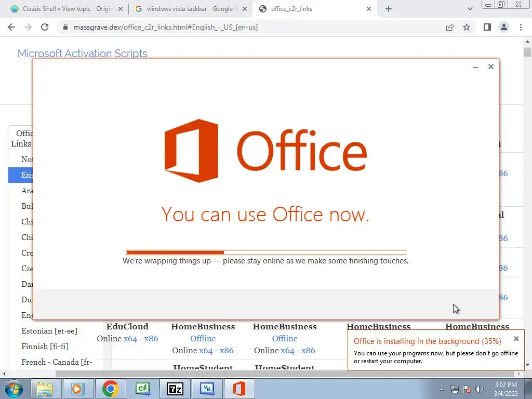Open the tab search chevron

470,9
